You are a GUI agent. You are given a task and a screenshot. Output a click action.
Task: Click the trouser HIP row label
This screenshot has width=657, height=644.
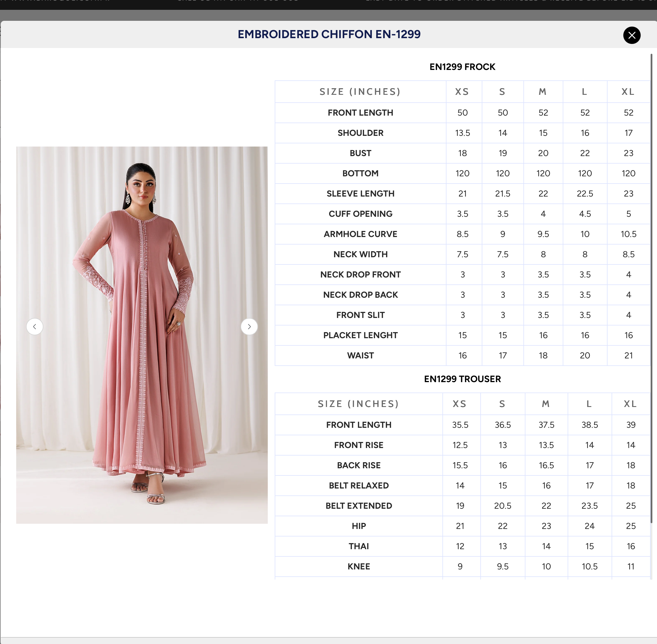pos(359,526)
